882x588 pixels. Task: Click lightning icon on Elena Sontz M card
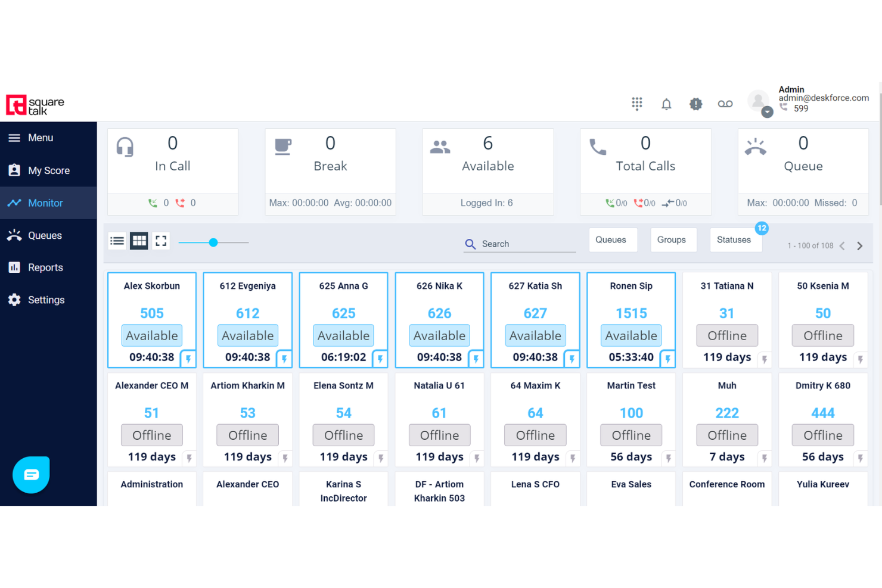tap(381, 458)
